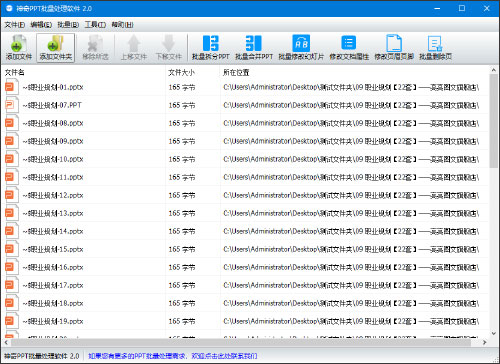This screenshot has width=500, height=364.
Task: Click the file icon beside 职业规划-10.pptx
Action: (11, 159)
